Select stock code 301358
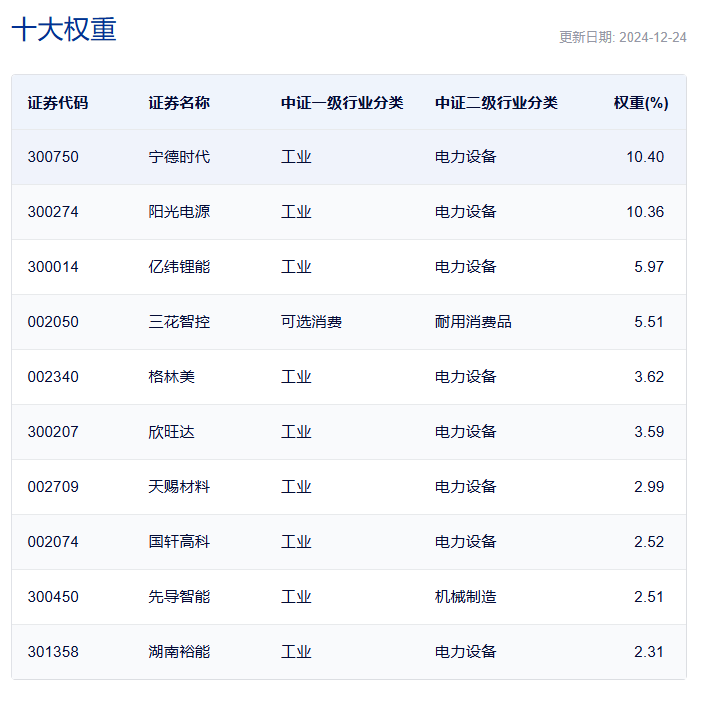Viewport: 703px width, 709px height. tap(53, 652)
